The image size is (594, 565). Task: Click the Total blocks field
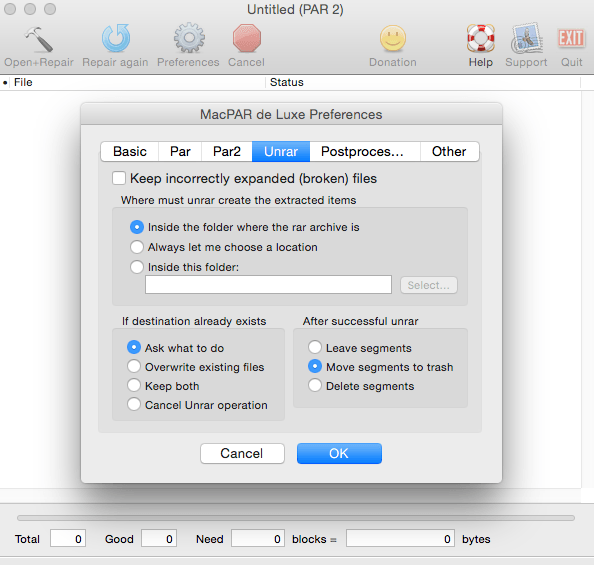point(68,538)
